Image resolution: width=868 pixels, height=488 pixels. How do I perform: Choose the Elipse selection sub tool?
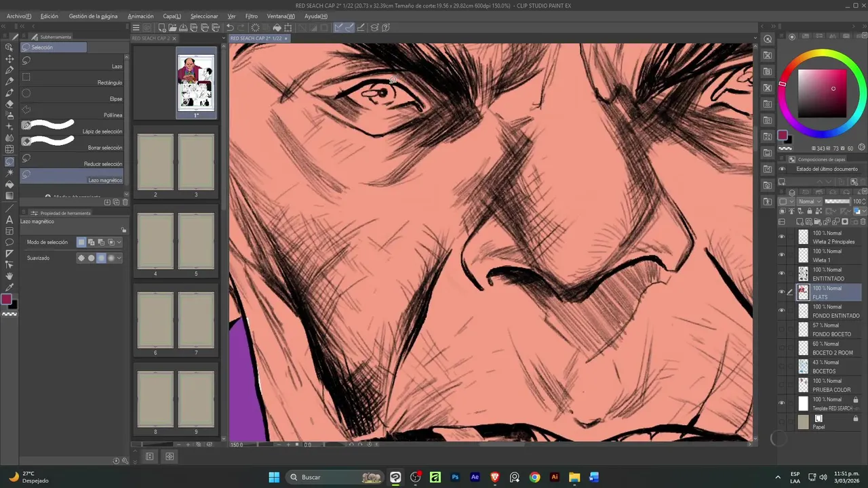pos(72,96)
